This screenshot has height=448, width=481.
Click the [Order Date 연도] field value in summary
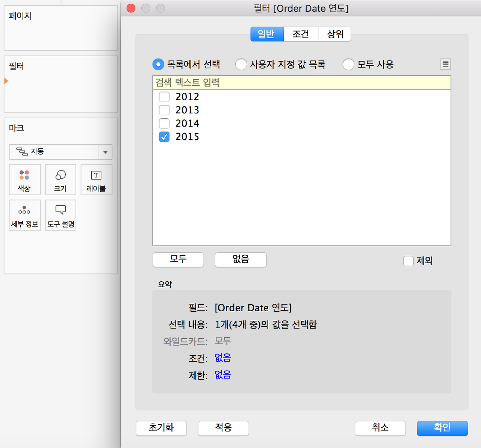tap(253, 308)
